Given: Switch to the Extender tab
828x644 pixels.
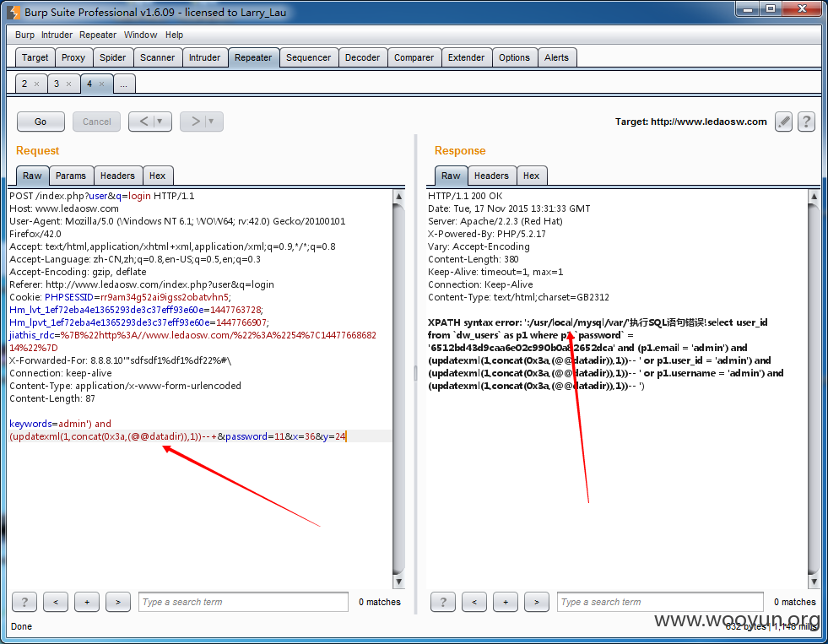Looking at the screenshot, I should tap(466, 57).
